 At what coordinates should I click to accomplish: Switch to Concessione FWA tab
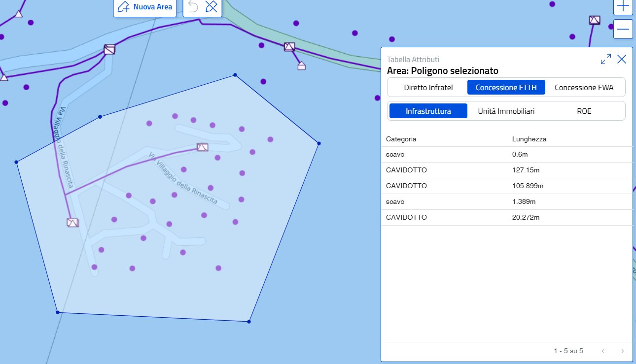[x=584, y=88]
